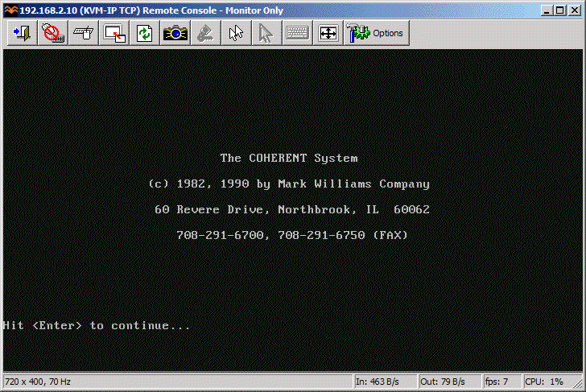
Task: Toggle the keyboard disabled icon
Action: click(x=52, y=33)
